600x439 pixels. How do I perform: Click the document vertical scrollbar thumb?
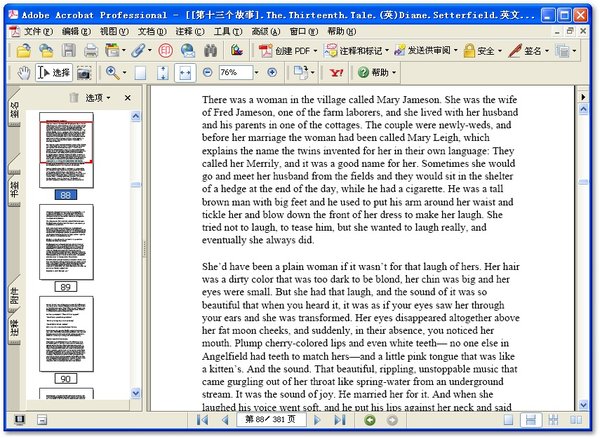(x=584, y=183)
